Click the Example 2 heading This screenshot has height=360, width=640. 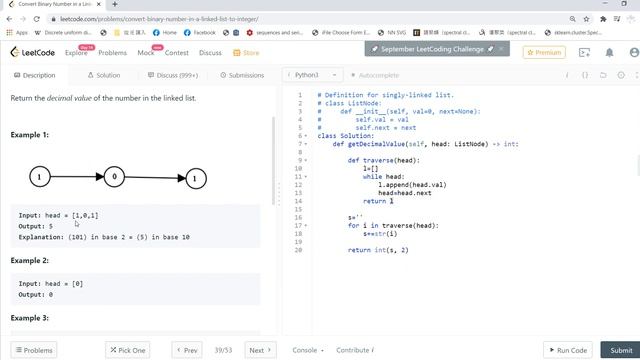click(29, 260)
